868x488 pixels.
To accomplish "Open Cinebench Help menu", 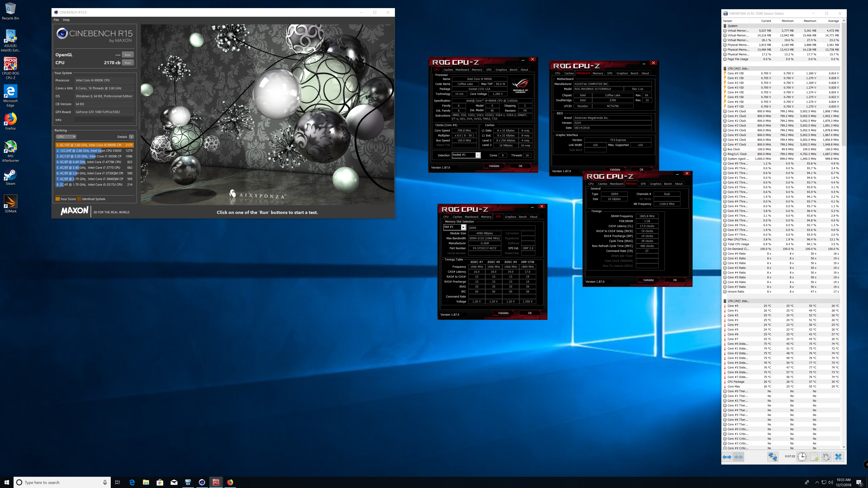I will (x=66, y=20).
